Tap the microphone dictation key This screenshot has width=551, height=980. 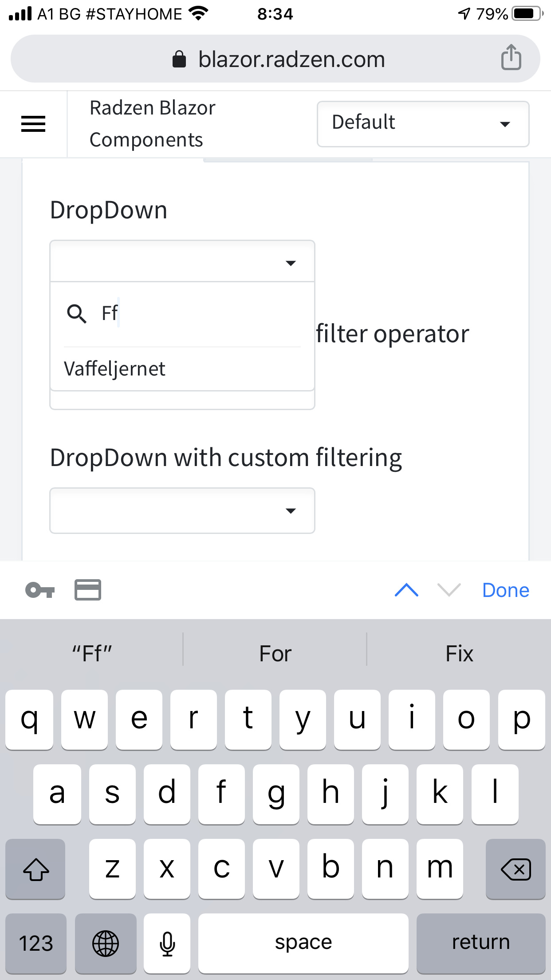click(x=167, y=943)
